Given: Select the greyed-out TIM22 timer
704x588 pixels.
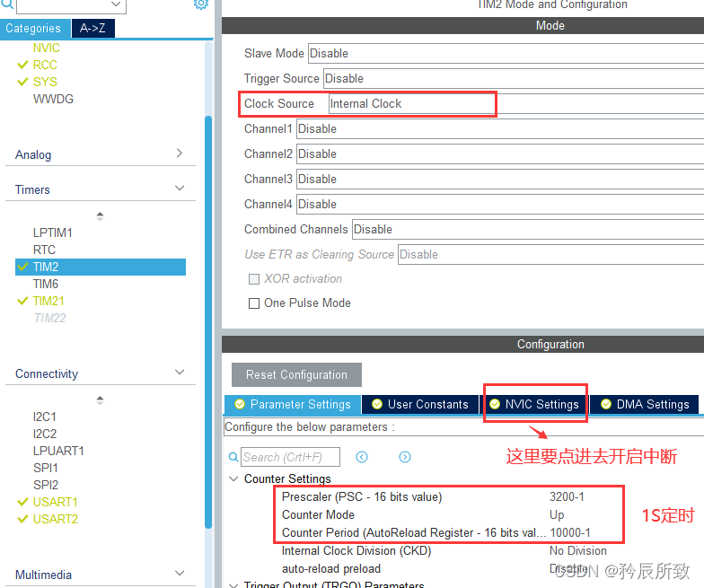Looking at the screenshot, I should (49, 318).
